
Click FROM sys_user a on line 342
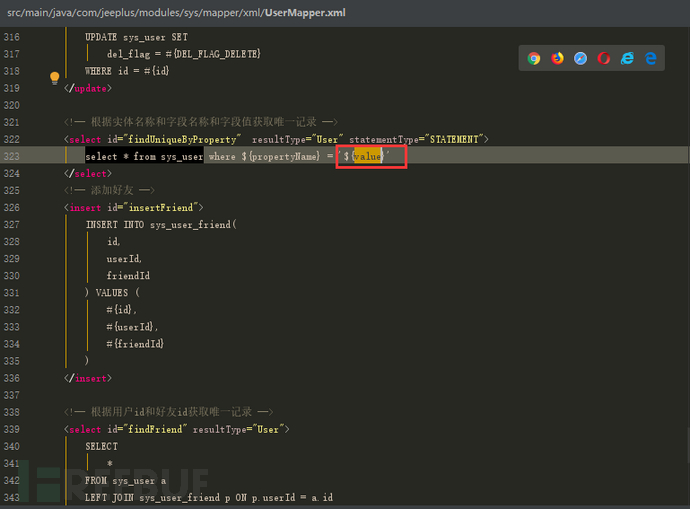tap(125, 481)
